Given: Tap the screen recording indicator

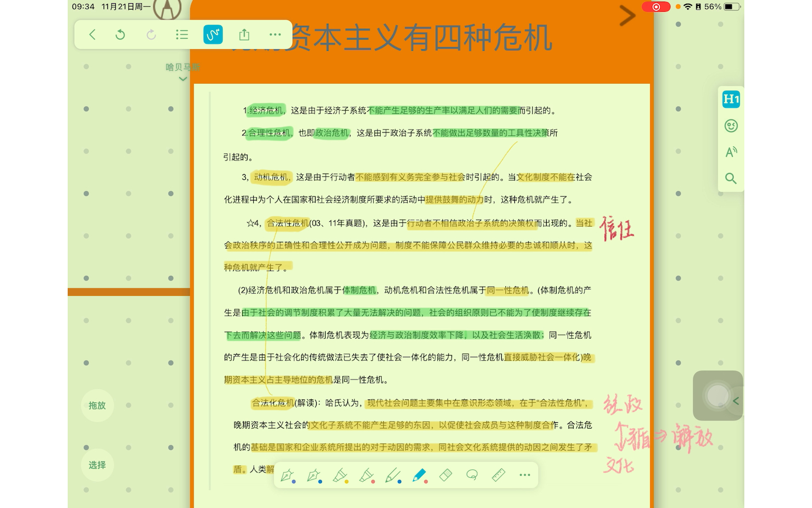Looking at the screenshot, I should point(656,7).
